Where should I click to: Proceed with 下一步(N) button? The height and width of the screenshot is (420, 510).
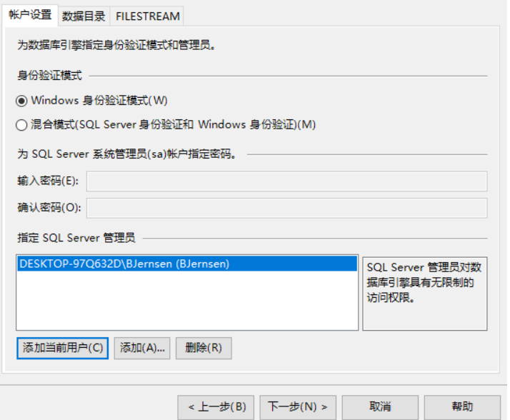tap(298, 407)
